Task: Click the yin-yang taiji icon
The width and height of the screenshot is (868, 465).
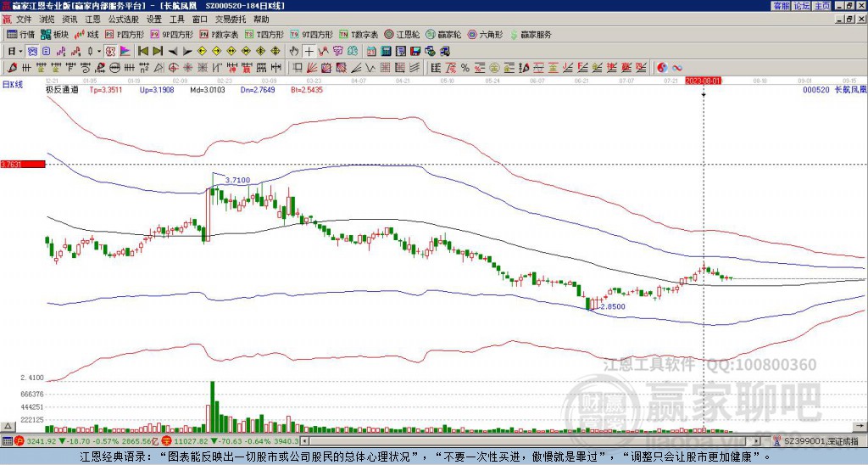Action: pos(662,68)
